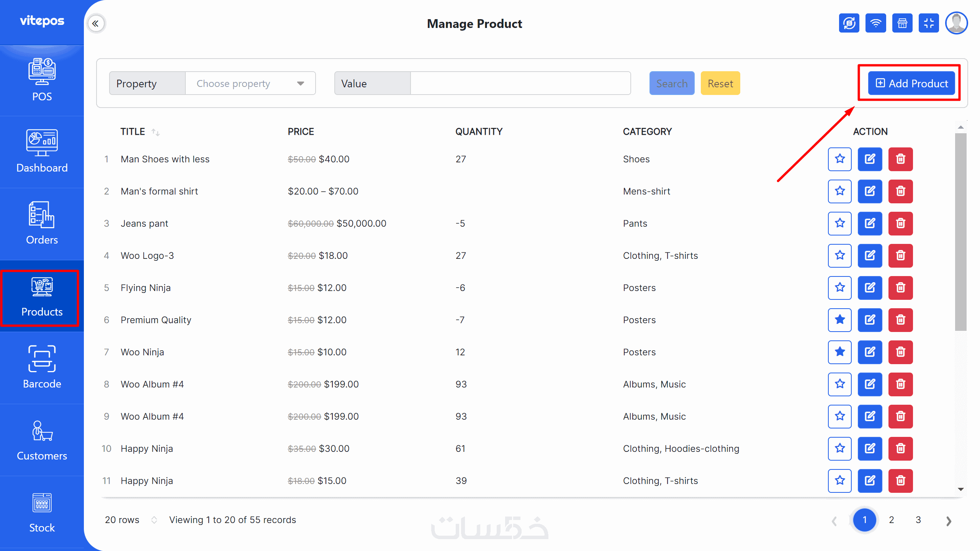Click the WiFi status icon

(x=875, y=23)
